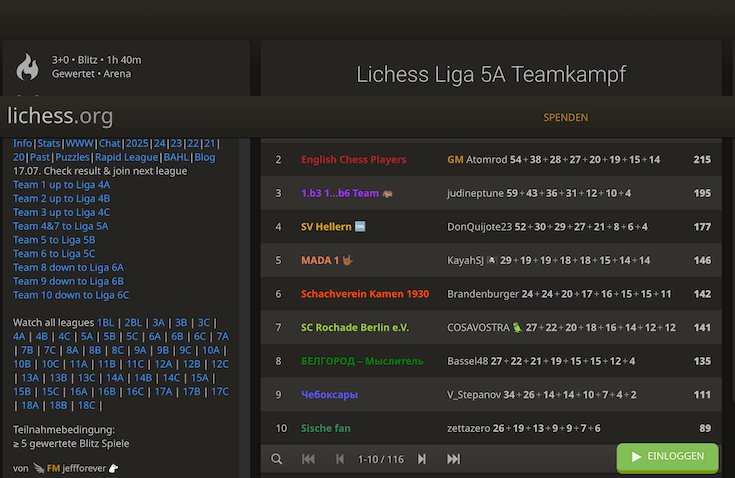Select player judineptune
Image resolution: width=735 pixels, height=478 pixels.
475,194
